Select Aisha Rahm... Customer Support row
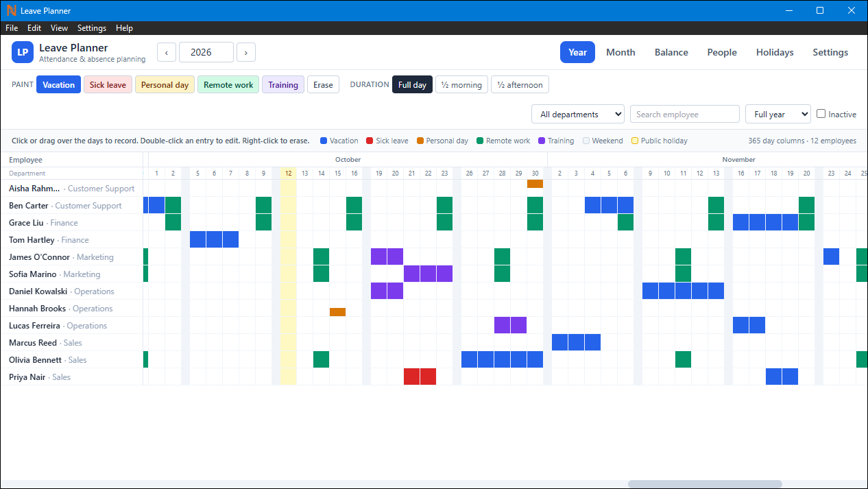Screen dimensions: 868x489 [x=72, y=189]
